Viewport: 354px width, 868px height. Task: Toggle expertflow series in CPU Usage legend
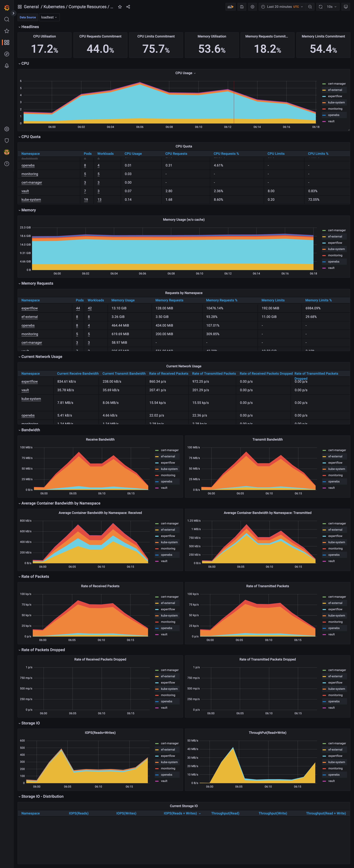[x=335, y=96]
